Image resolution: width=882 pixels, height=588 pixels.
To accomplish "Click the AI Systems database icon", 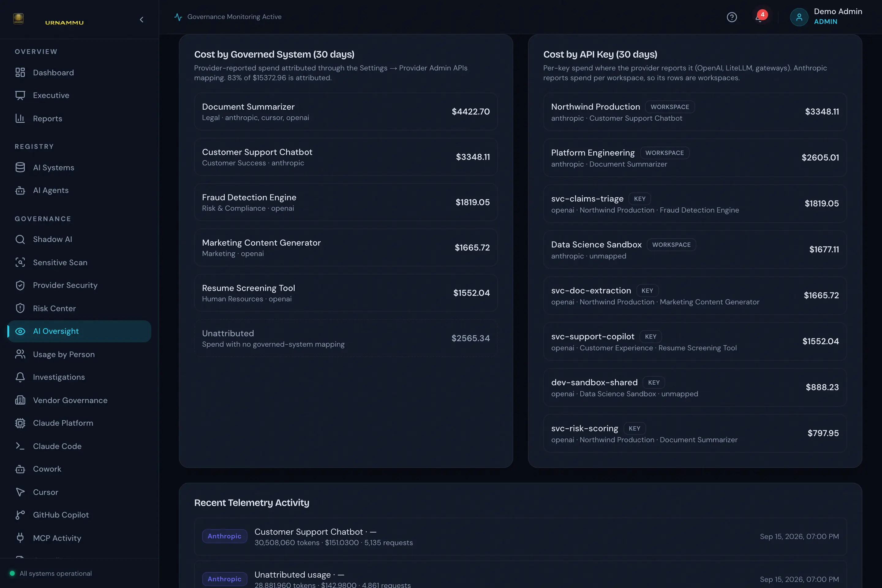I will [20, 167].
